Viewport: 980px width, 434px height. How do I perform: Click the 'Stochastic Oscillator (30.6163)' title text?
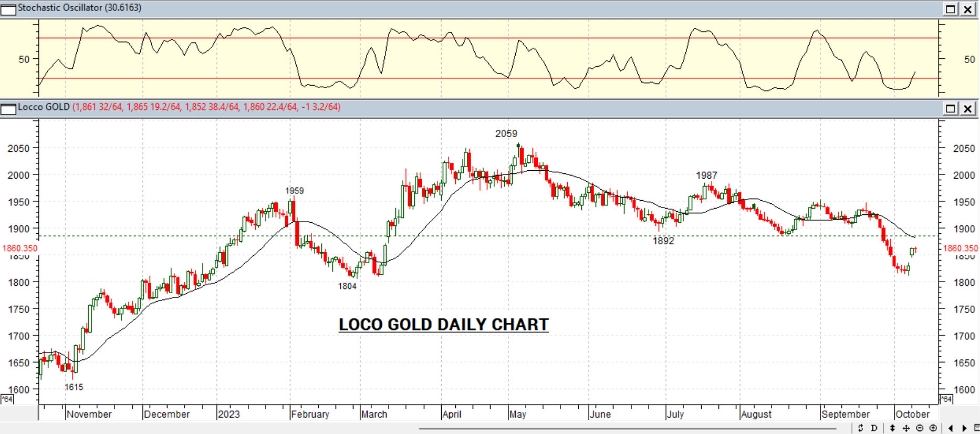click(79, 8)
